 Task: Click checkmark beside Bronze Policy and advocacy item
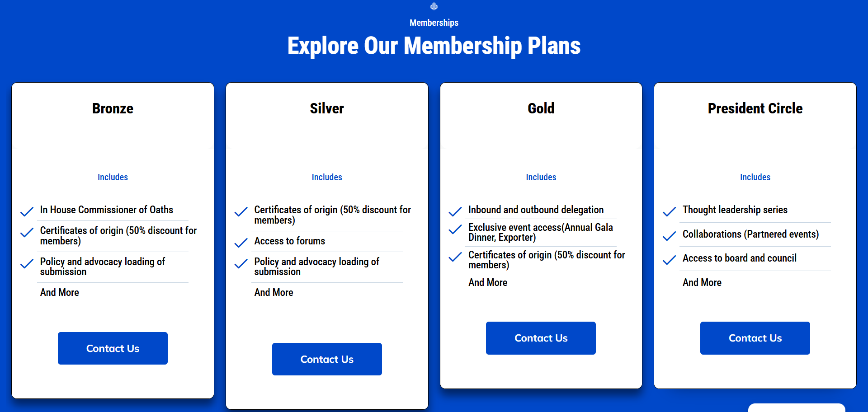[27, 263]
